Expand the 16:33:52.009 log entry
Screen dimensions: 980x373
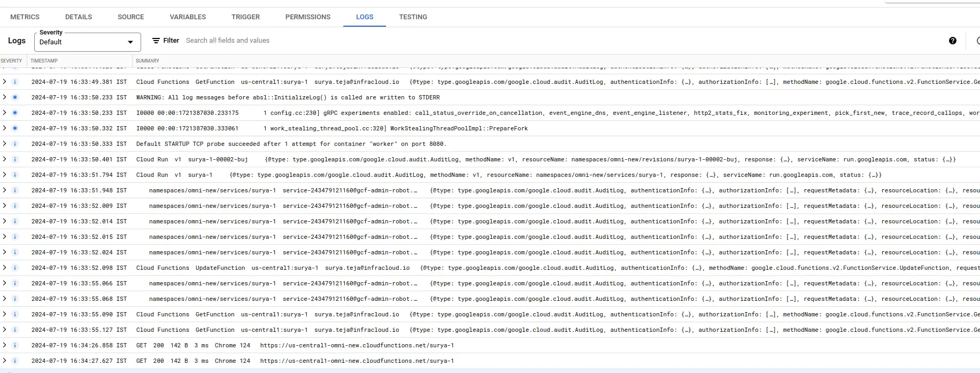click(4, 206)
